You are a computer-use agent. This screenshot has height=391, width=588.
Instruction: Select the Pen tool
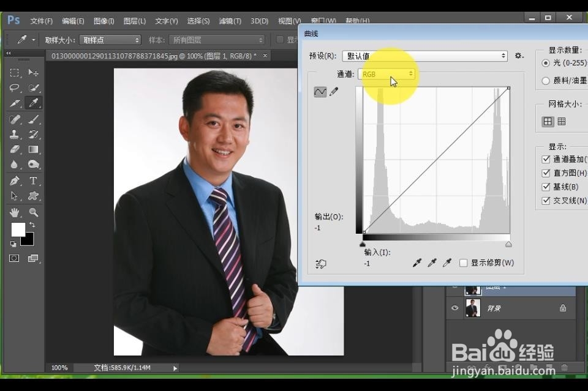pyautogui.click(x=15, y=181)
